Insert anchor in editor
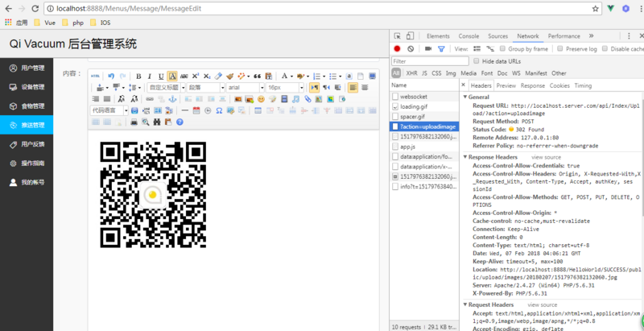Viewport: 644px width, 331px height. 172,99
